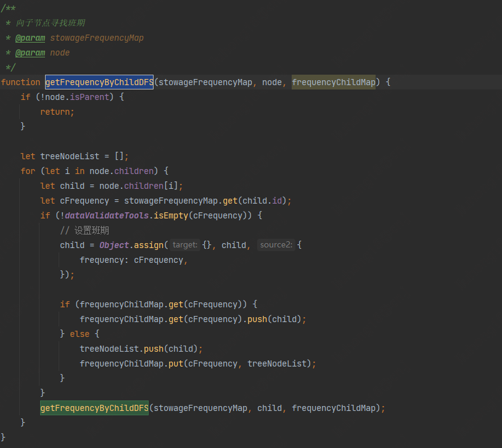Viewport: 502px width, 448px height.
Task: Click the 'return;' statement
Action: (57, 112)
